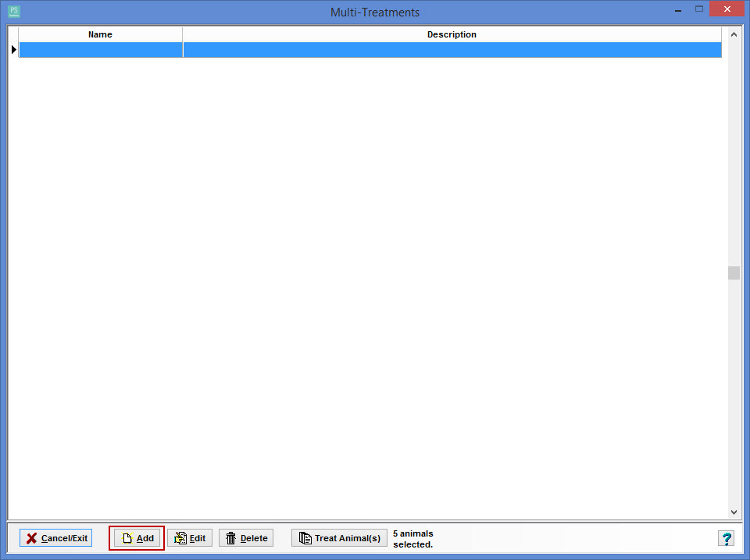Click the vertical scrollbar thumb
The height and width of the screenshot is (560, 750).
coord(734,273)
